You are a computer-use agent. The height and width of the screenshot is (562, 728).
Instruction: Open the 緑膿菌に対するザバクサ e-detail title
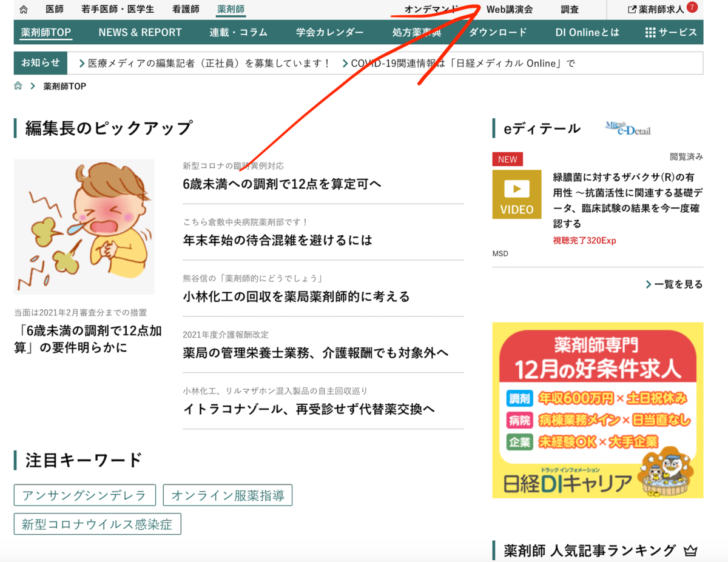pyautogui.click(x=627, y=200)
